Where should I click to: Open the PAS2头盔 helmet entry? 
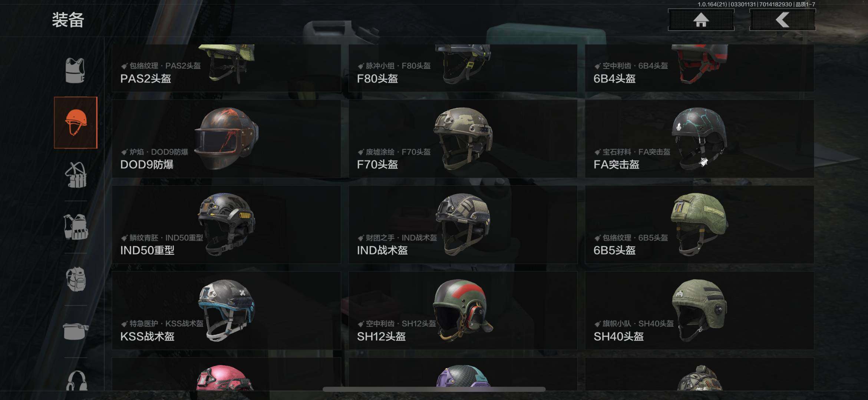pos(226,68)
